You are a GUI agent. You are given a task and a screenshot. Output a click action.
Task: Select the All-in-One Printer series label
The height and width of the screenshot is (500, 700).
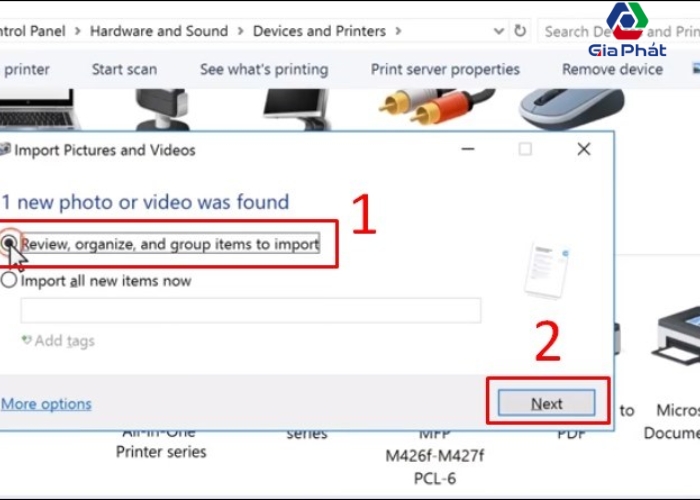click(161, 446)
